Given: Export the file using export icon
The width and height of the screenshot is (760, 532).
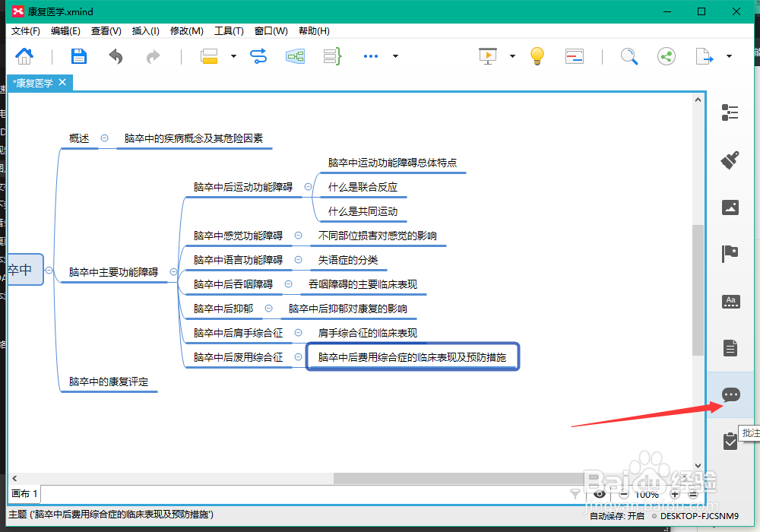Looking at the screenshot, I should click(x=705, y=56).
